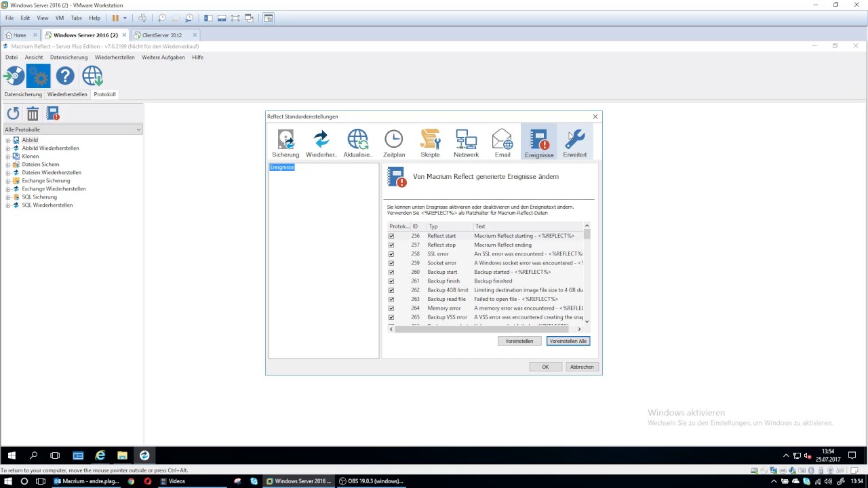Open the Netzwerk settings icon

[x=466, y=142]
